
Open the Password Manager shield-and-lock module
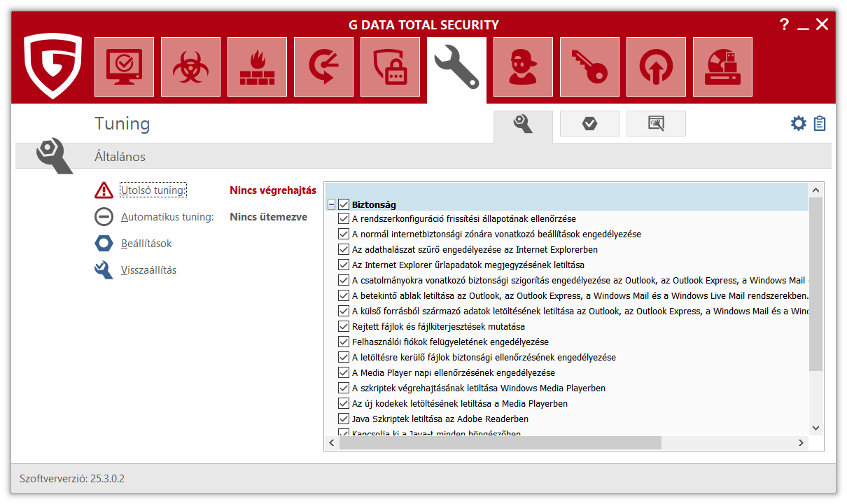click(x=390, y=66)
